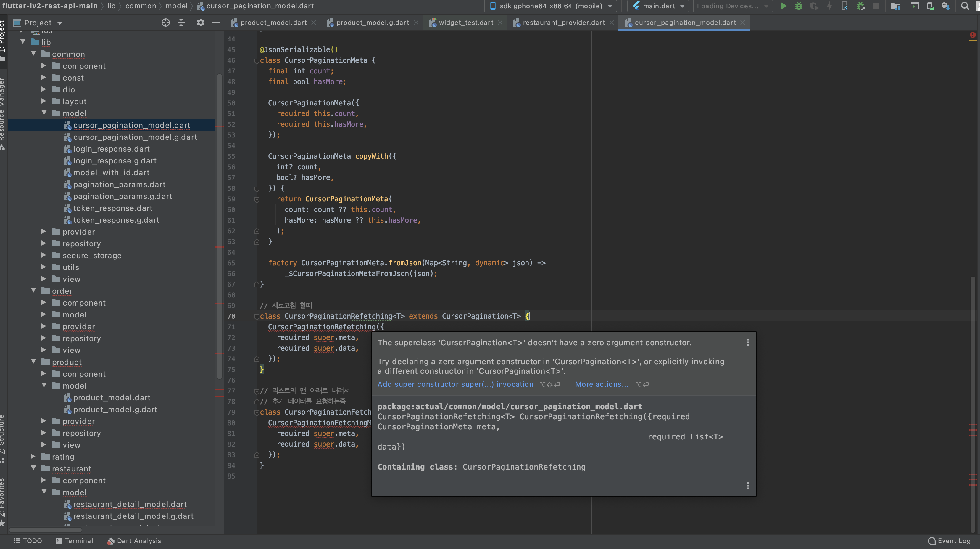This screenshot has width=980, height=549.
Task: Click 'common' in the breadcrumb path
Action: 141,6
